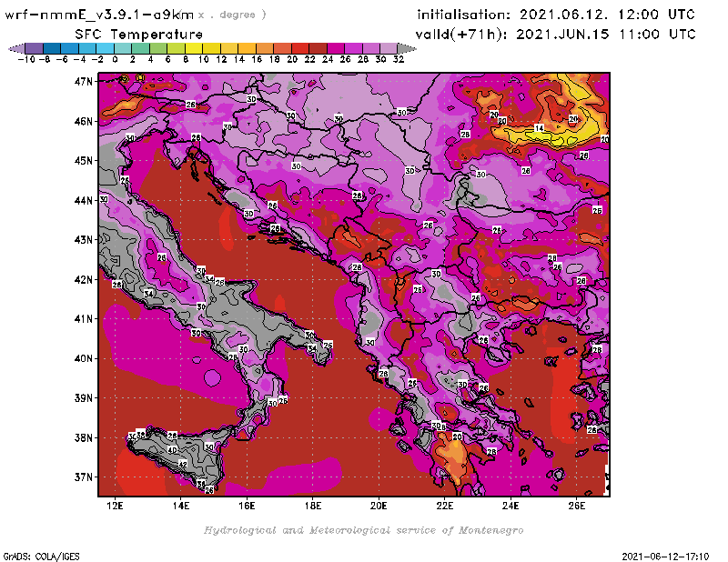
Task: Click the '42N' latitude label
Action: 84,279
